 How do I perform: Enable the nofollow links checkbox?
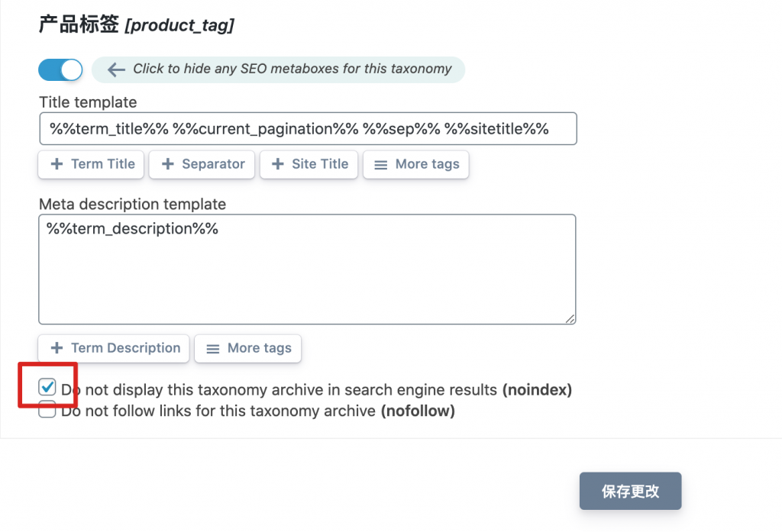tap(47, 411)
